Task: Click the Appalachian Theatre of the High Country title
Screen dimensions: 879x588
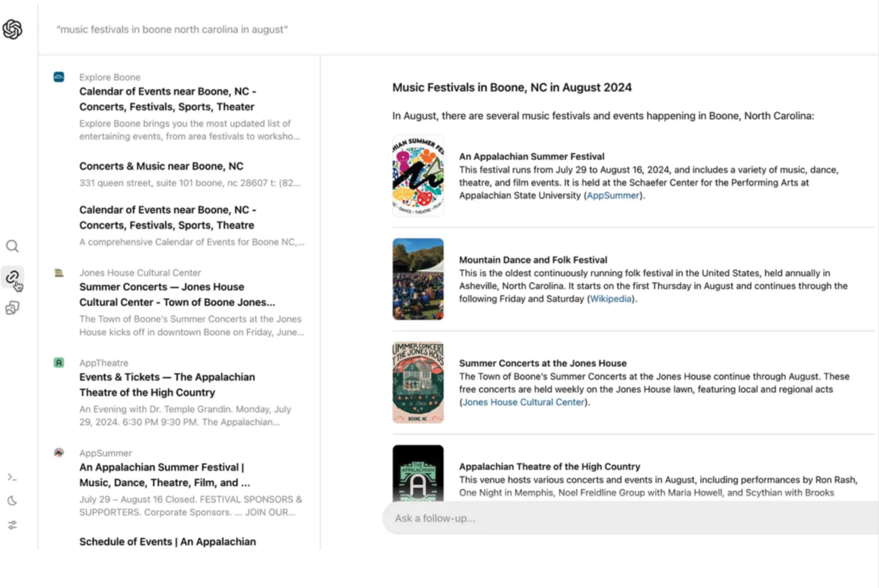Action: [x=550, y=466]
